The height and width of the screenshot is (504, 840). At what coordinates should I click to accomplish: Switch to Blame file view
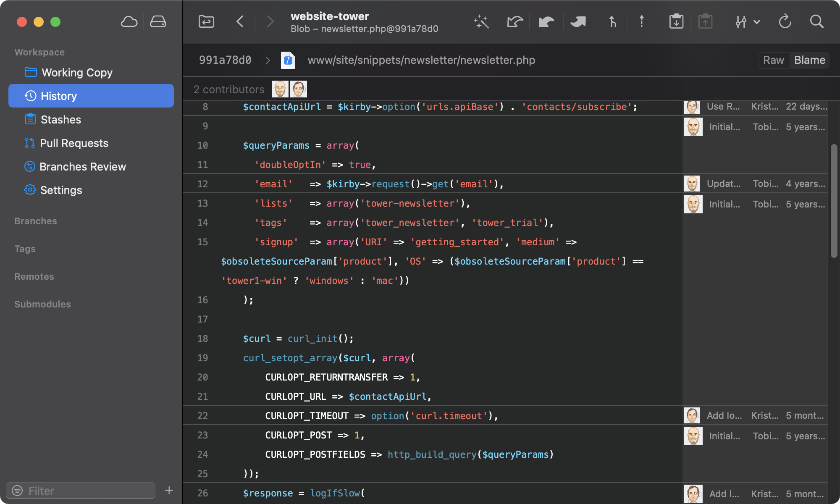[810, 59]
